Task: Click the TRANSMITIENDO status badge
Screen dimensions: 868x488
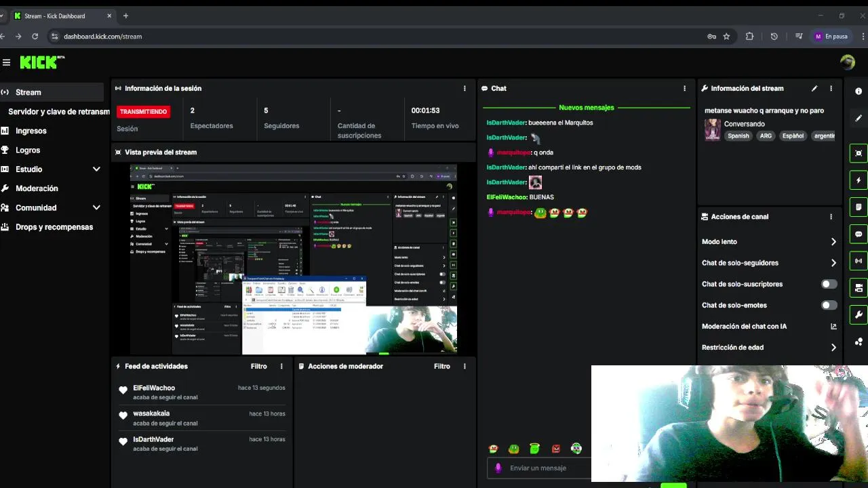Action: pos(143,112)
